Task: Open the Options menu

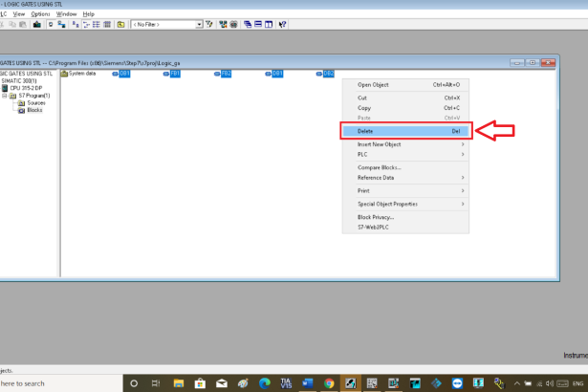Action: click(39, 14)
